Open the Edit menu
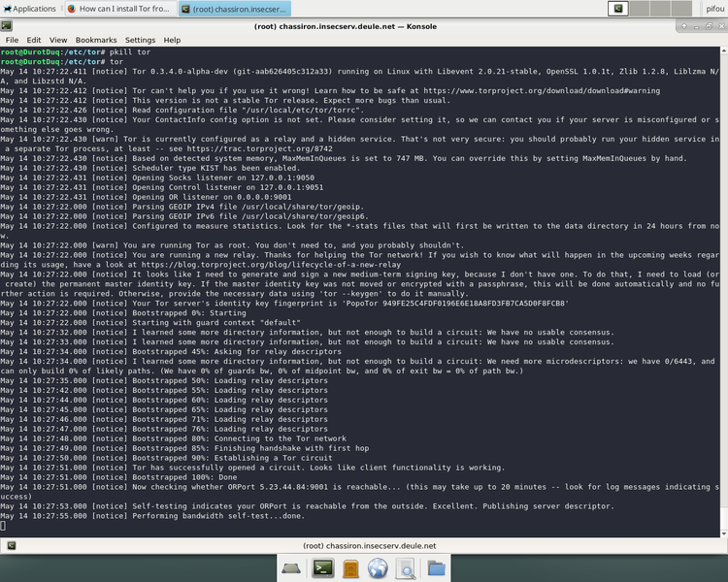Viewport: 728px width, 582px height. (35, 40)
